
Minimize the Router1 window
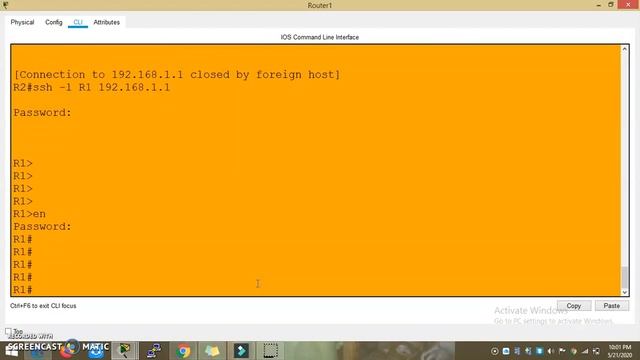coord(598,5)
